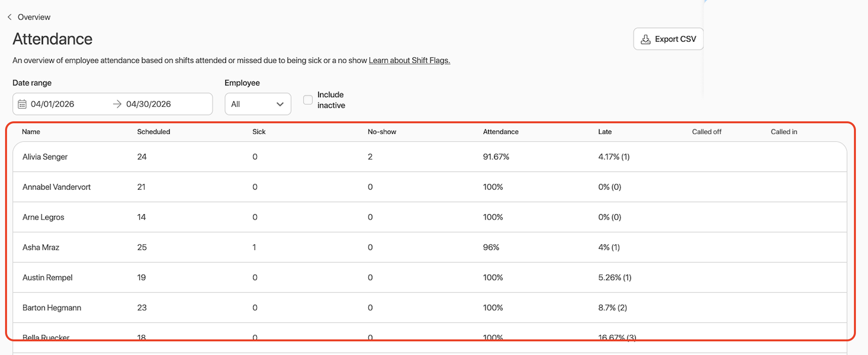Click the Late column header
Image resolution: width=868 pixels, height=355 pixels.
(x=605, y=132)
